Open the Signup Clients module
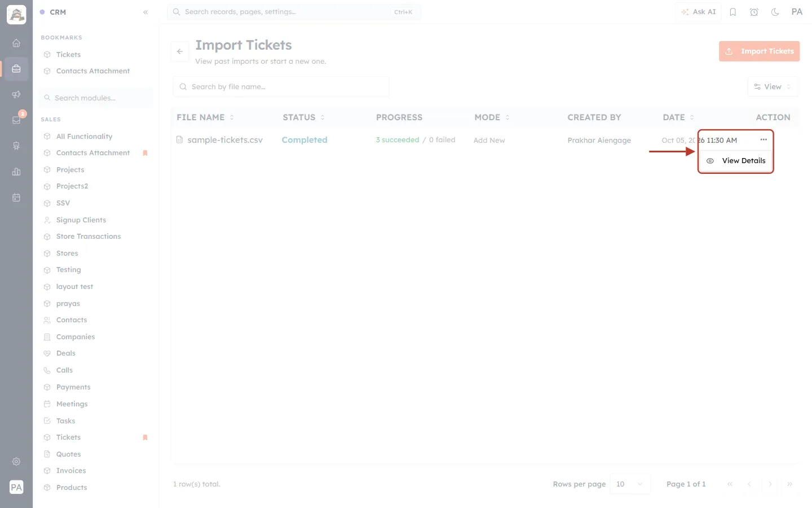Image resolution: width=812 pixels, height=508 pixels. 81,220
